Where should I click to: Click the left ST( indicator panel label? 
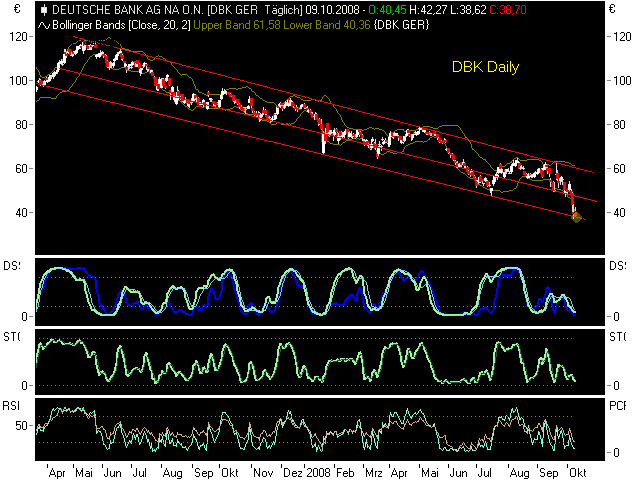[x=11, y=337]
